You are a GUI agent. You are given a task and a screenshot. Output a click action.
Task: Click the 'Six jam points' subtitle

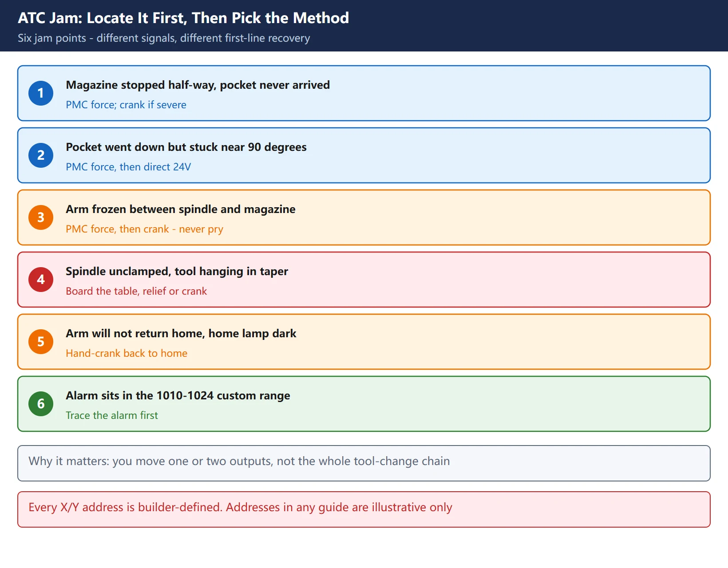[164, 38]
